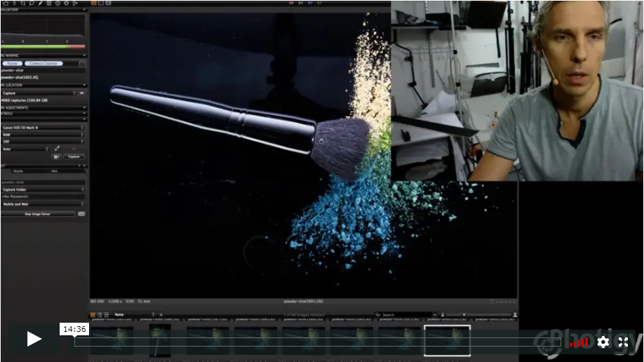
Task: Toggle the third viewer layout icon
Action: point(109,4)
